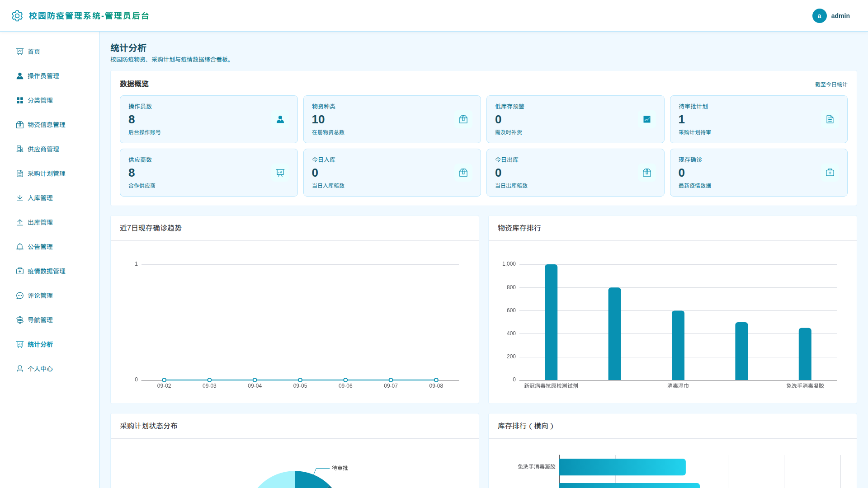Viewport: 868px width, 488px height.
Task: Click the 分类管理 grid icon
Action: [x=20, y=100]
